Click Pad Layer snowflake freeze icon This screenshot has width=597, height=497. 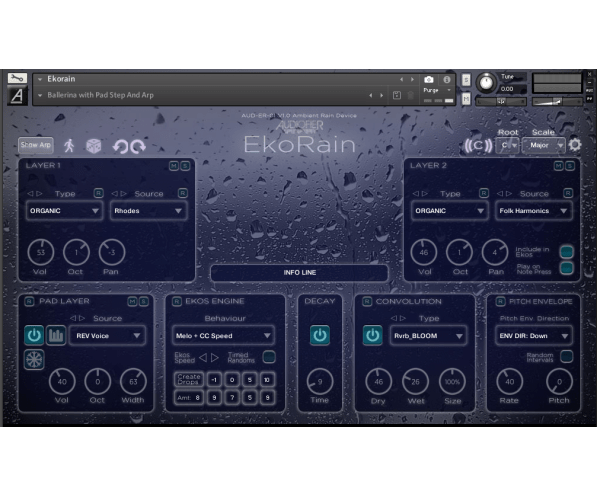[34, 360]
